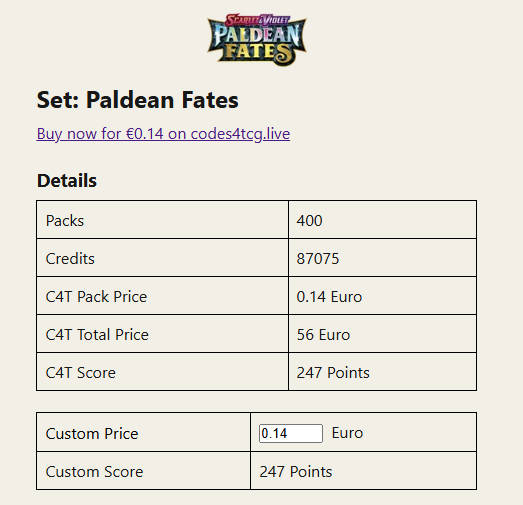Select the Custom Price label cell
The image size is (523, 505).
pos(143,432)
